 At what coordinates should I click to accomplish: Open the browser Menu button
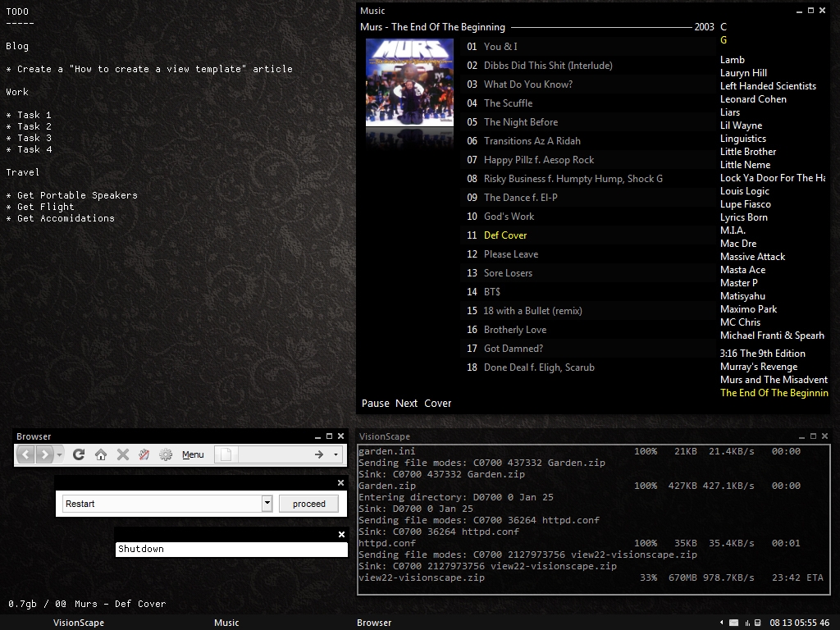click(x=193, y=454)
